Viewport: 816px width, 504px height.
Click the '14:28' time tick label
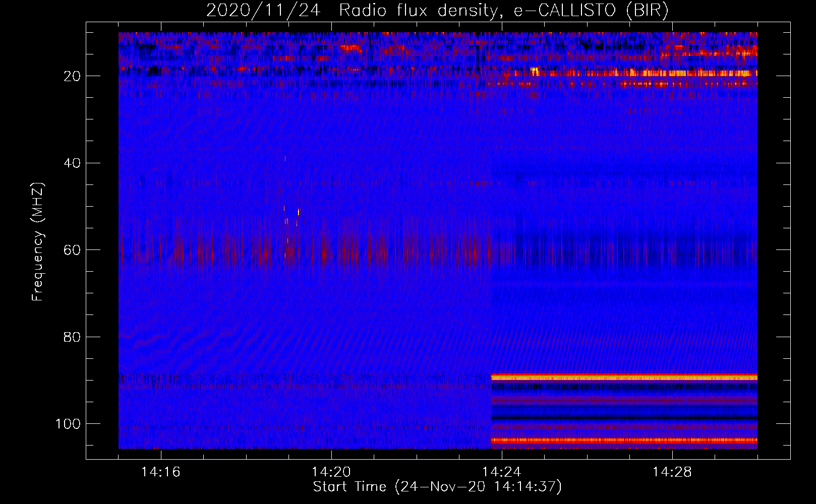point(672,472)
